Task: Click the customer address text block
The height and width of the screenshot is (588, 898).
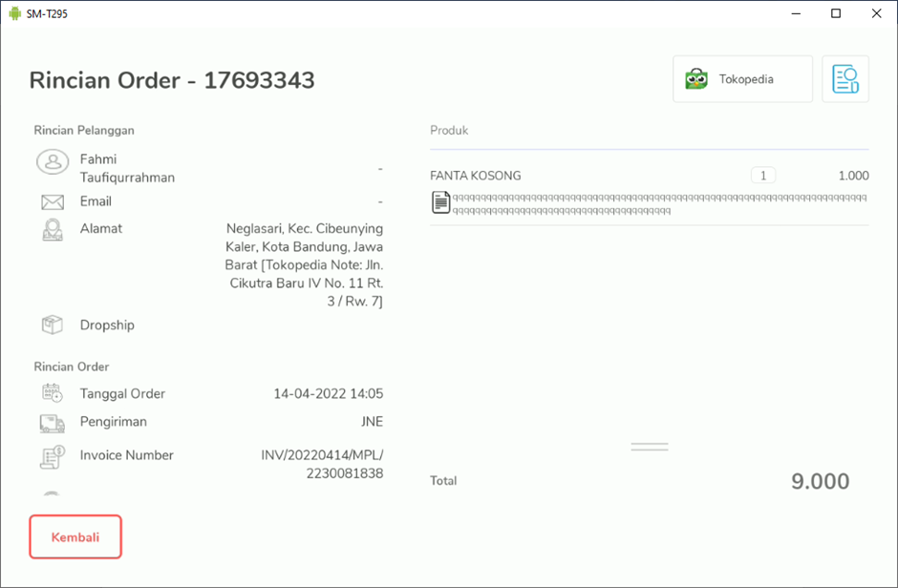Action: 305,264
